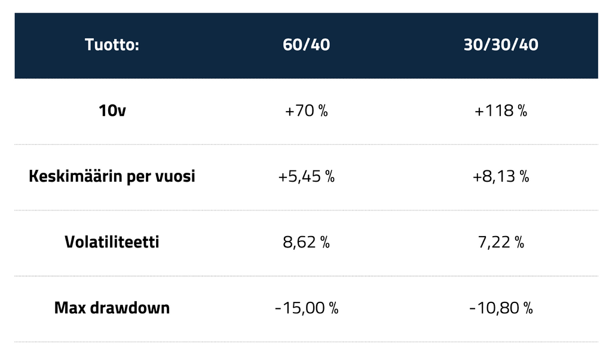Click the Volatiliteetti row label
Image resolution: width=612 pixels, height=364 pixels.
pos(112,243)
